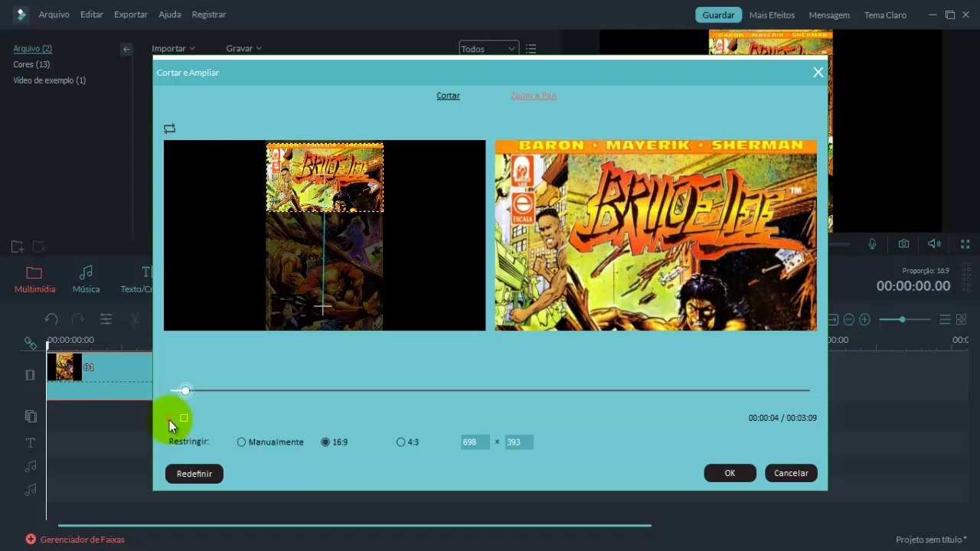Toggle the link icon beside the timeline ruler
The height and width of the screenshot is (551, 980).
tap(30, 344)
